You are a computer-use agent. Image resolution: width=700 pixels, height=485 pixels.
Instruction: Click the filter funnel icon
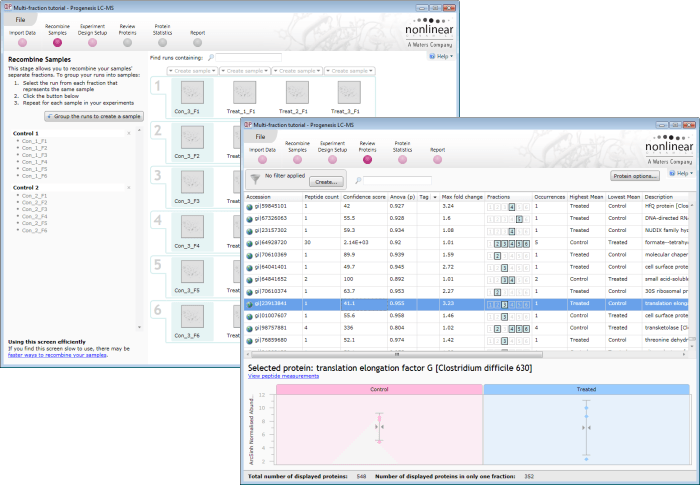point(255,179)
